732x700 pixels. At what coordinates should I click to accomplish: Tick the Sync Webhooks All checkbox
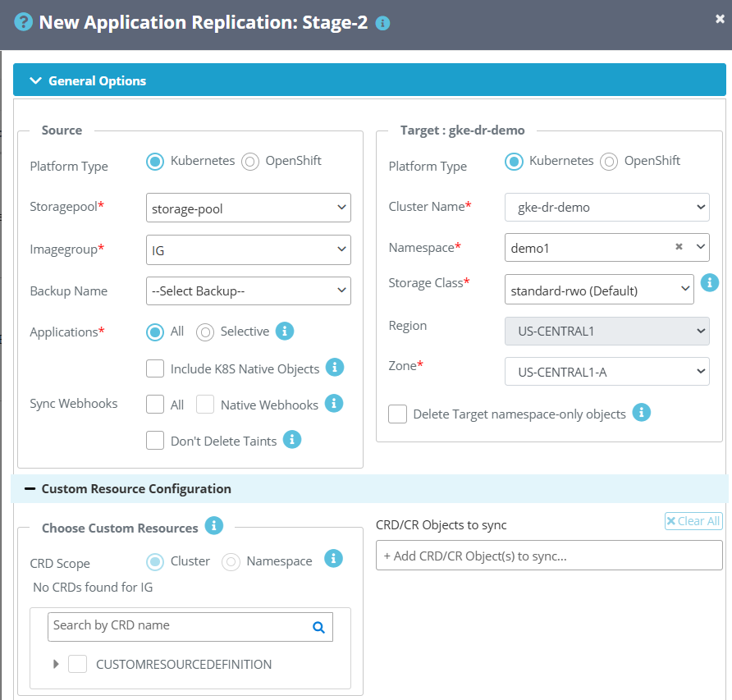coord(155,405)
